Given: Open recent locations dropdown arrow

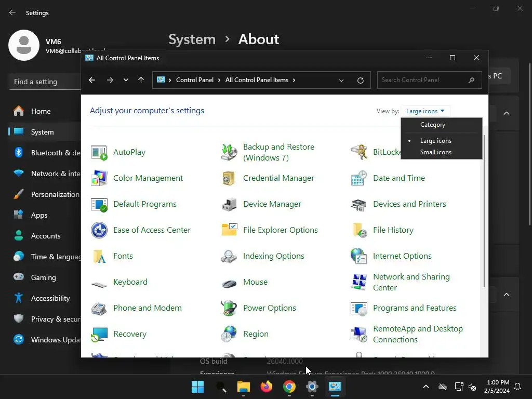Looking at the screenshot, I should click(x=126, y=80).
